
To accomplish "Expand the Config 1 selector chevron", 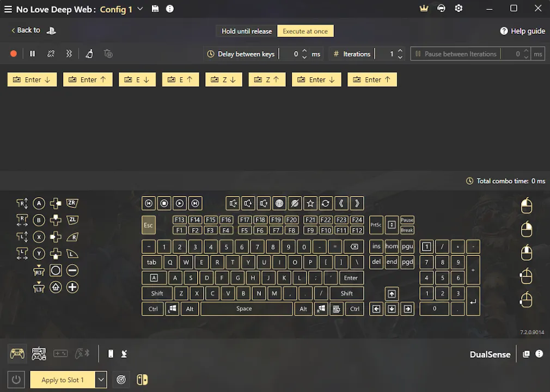I will point(140,9).
